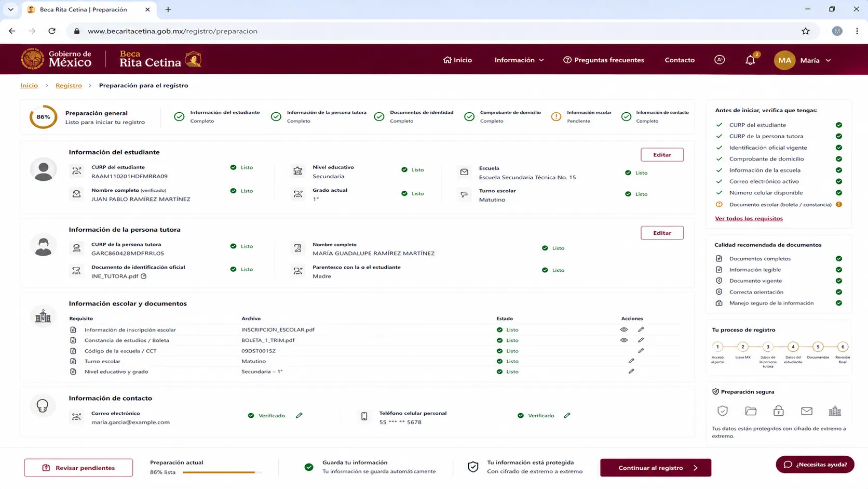
Task: Open the Contacto page
Action: pyautogui.click(x=680, y=60)
